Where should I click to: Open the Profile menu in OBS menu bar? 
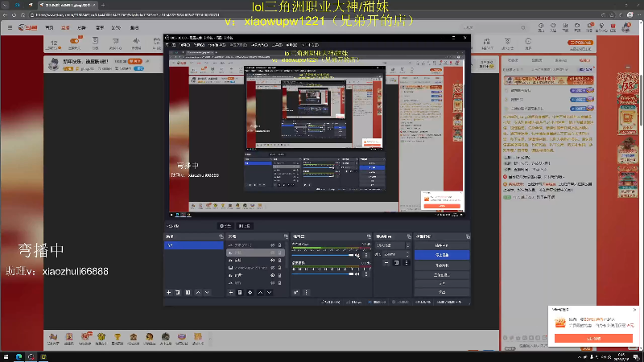[238, 45]
